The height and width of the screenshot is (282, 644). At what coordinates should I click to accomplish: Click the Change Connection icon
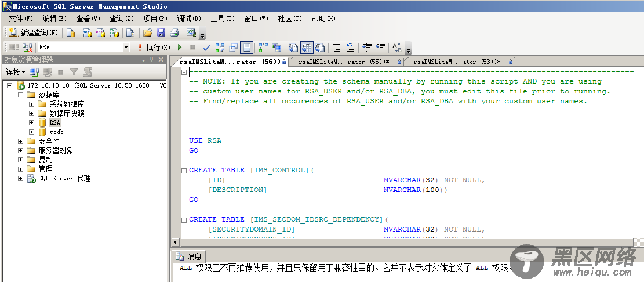click(x=27, y=48)
